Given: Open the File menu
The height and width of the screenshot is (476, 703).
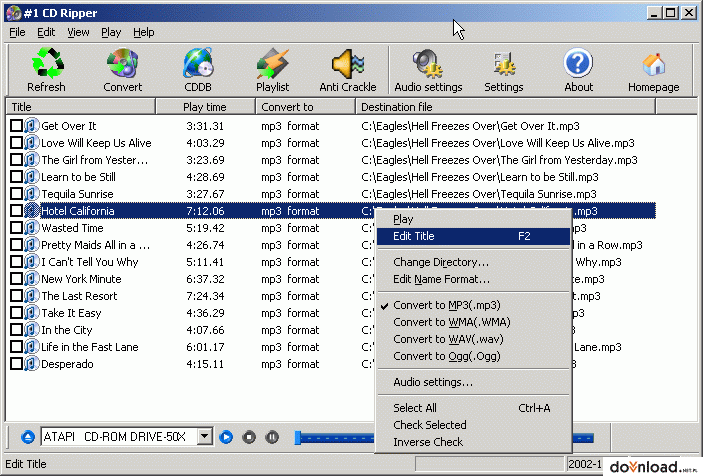Looking at the screenshot, I should (17, 32).
